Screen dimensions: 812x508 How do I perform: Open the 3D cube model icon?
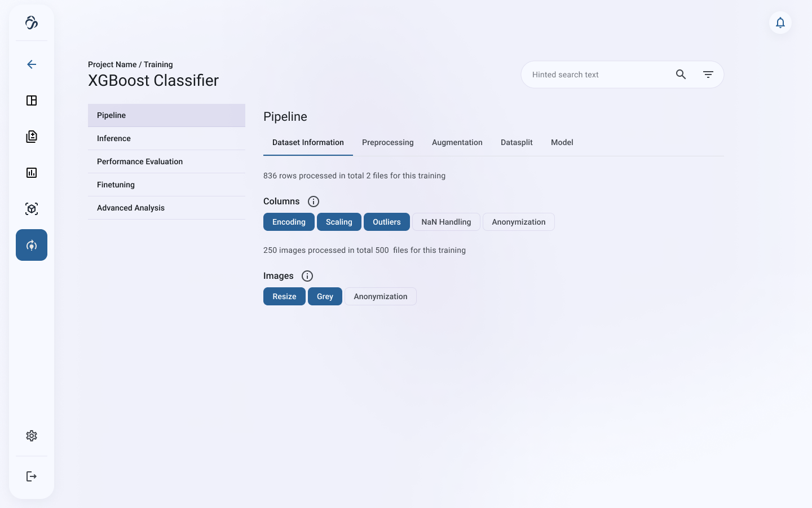pyautogui.click(x=32, y=209)
